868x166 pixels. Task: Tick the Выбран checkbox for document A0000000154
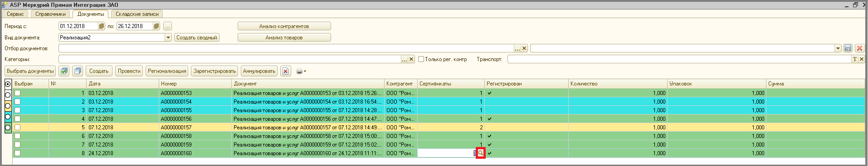pos(17,101)
